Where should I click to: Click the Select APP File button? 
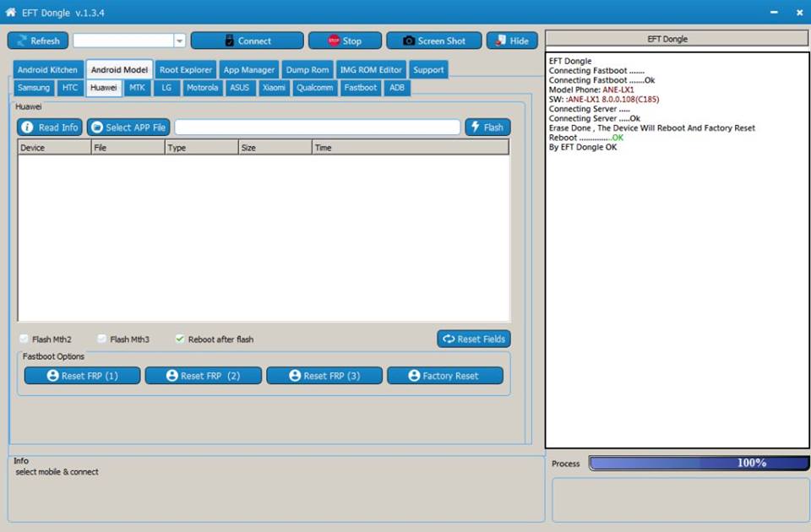click(128, 128)
